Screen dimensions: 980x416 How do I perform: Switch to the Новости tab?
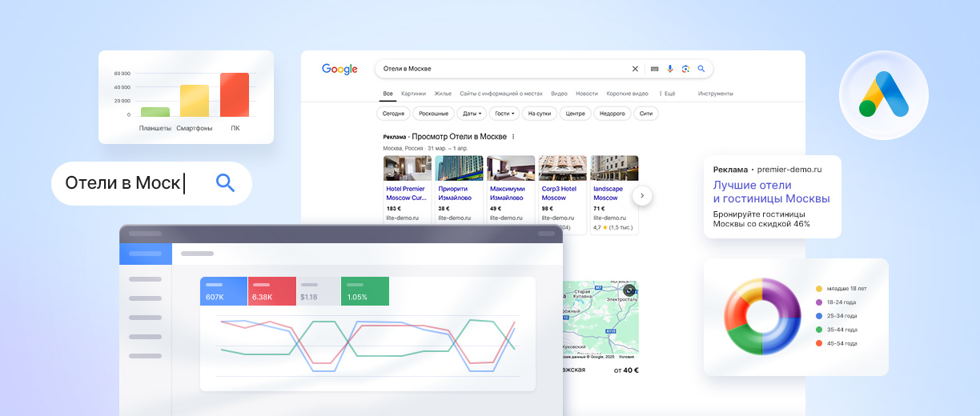point(586,94)
